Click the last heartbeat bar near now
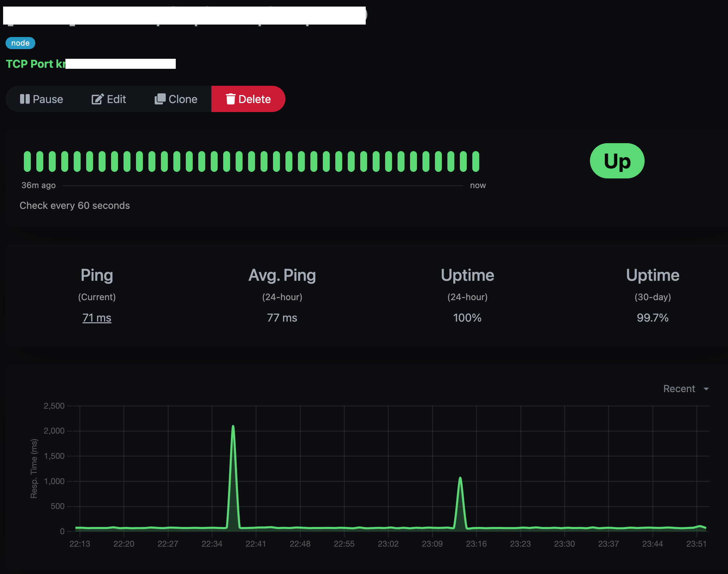 point(476,161)
